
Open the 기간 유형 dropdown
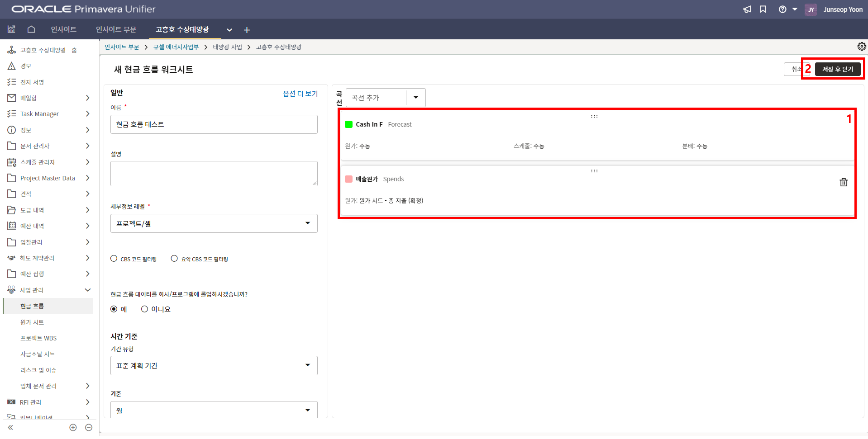coord(308,365)
